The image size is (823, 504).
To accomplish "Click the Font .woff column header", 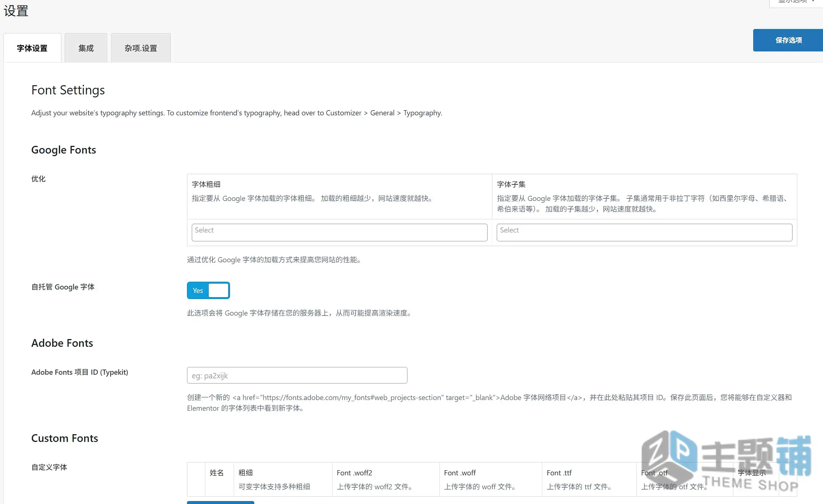I will (x=460, y=473).
